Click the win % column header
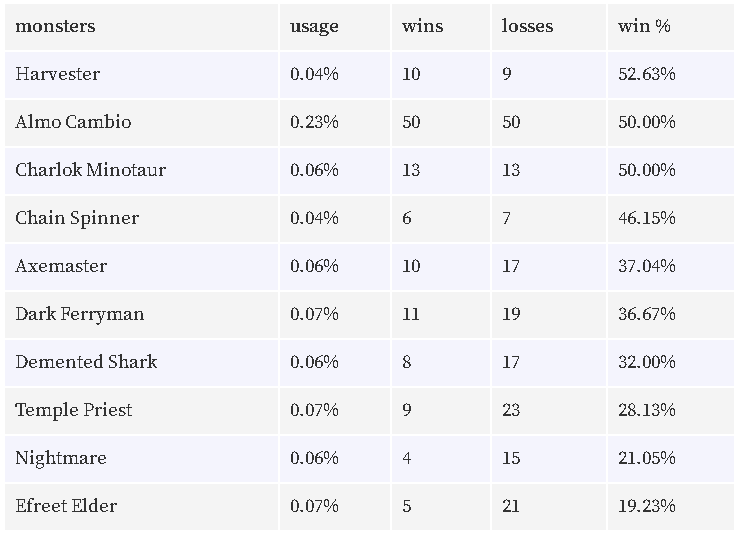Screen dimensions: 739x534 tap(644, 26)
